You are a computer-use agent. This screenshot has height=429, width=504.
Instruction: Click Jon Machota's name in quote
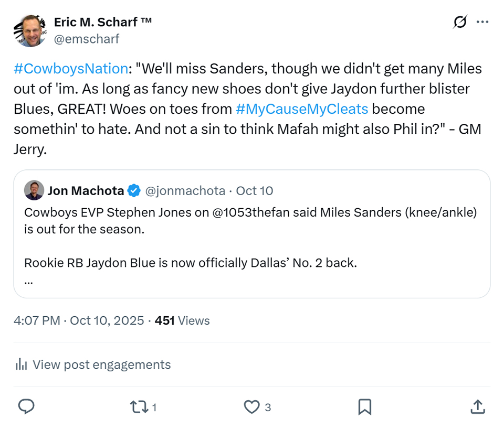86,190
